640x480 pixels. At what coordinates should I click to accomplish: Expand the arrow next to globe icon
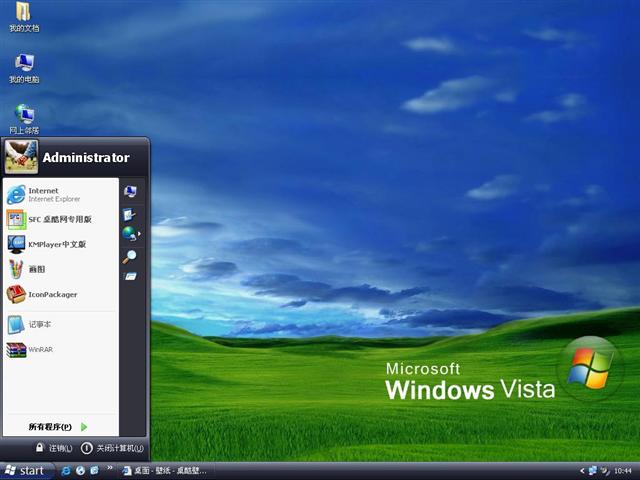coord(140,234)
